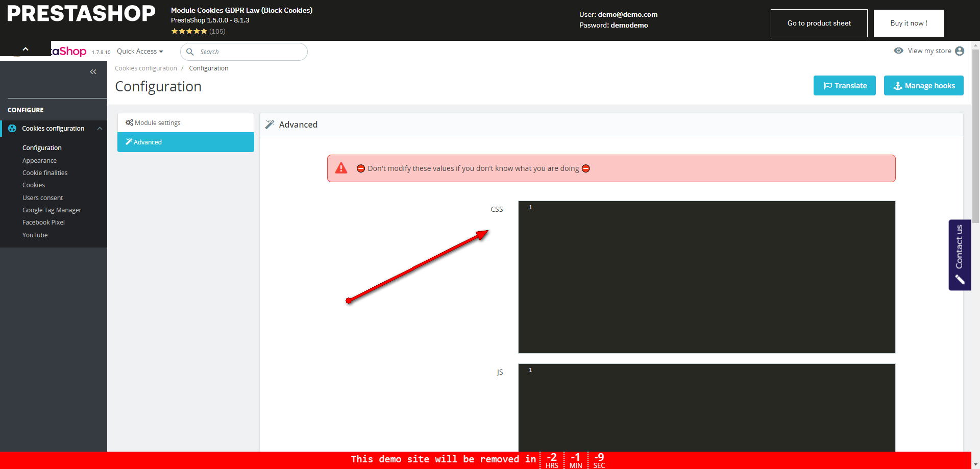Screen dimensions: 980x469
Task: Click the (105) reviews count
Action: tap(217, 32)
